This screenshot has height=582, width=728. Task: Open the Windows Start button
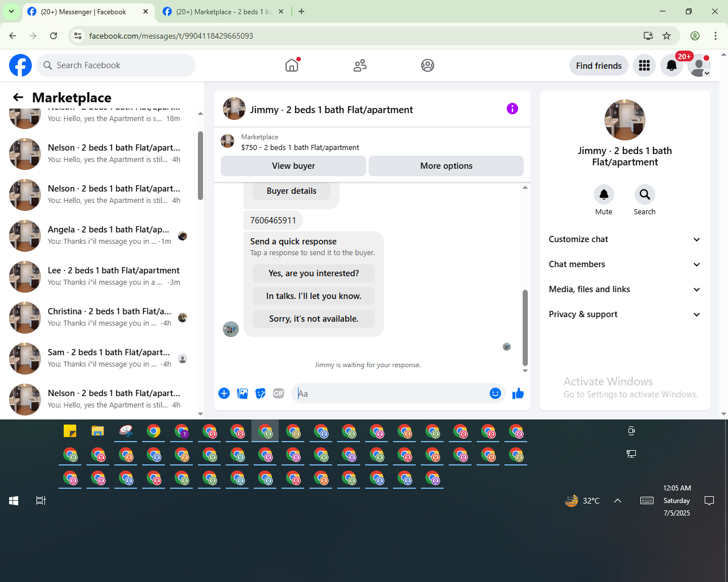click(x=14, y=501)
